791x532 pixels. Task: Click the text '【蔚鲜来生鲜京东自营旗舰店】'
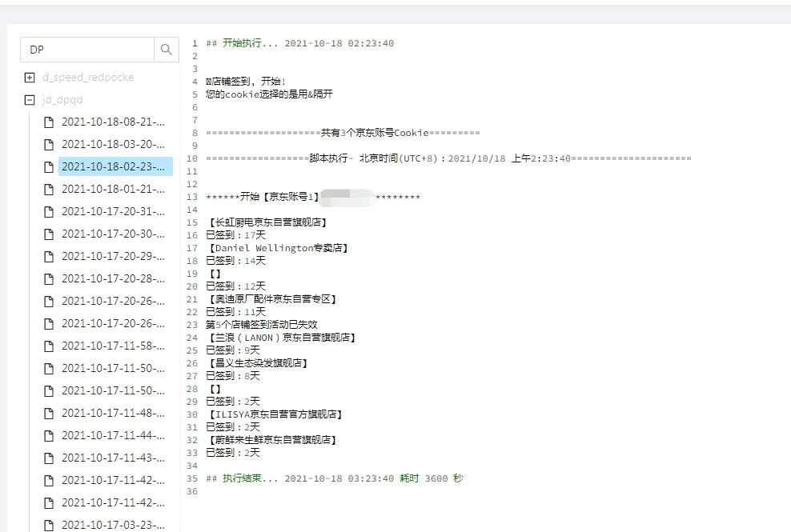coord(272,440)
